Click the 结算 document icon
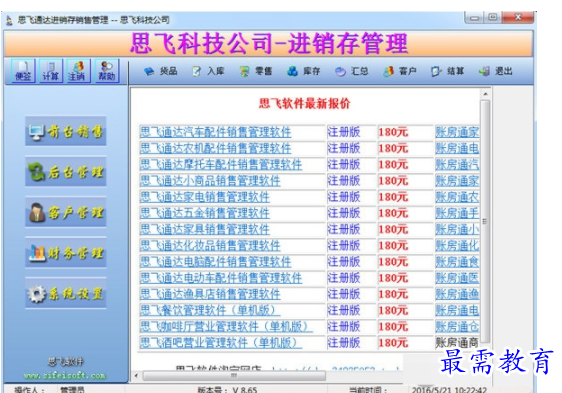562x393 pixels. pyautogui.click(x=436, y=71)
